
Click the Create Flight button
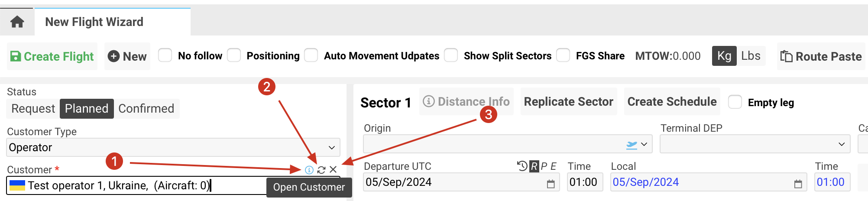[x=52, y=56]
